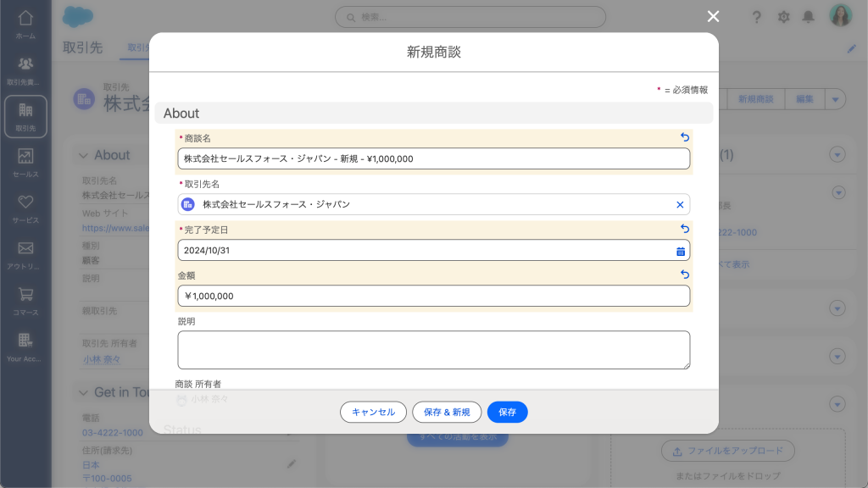Undo changes to 商談名 field
The height and width of the screenshot is (488, 868).
(x=685, y=137)
